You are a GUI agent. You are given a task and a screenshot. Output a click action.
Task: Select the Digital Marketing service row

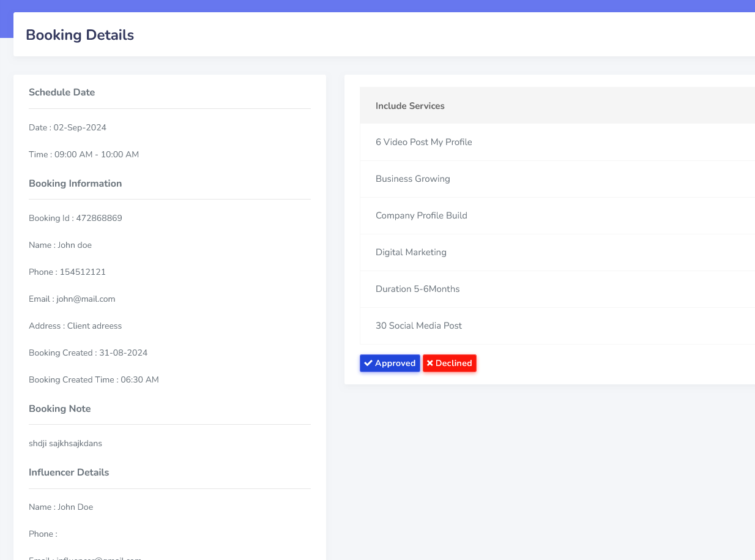tap(411, 252)
